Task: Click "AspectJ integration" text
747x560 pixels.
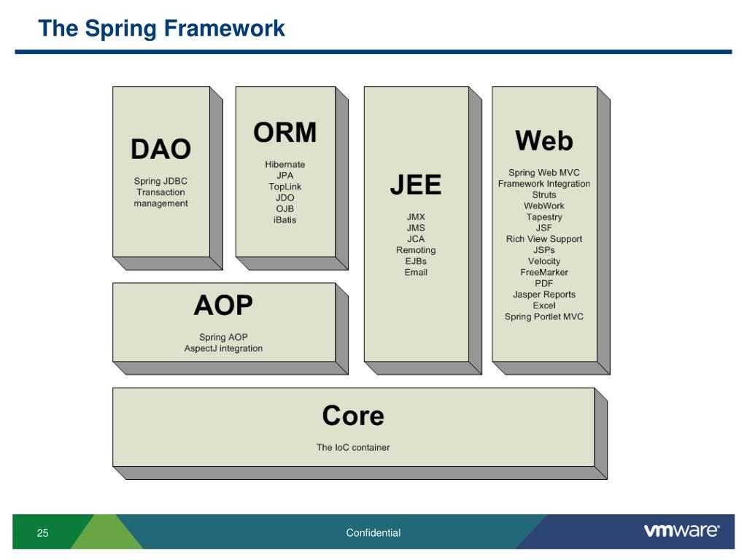Action: coord(223,349)
